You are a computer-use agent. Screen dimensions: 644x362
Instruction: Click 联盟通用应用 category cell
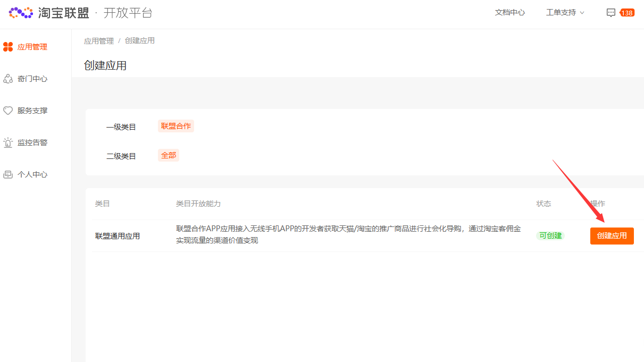tap(118, 236)
